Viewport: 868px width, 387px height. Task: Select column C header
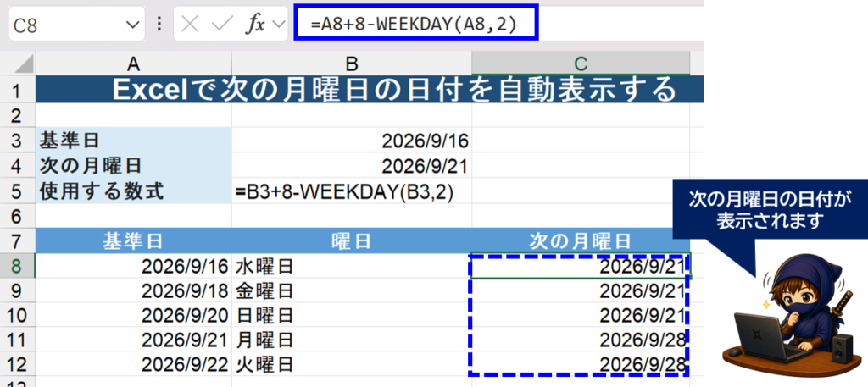tap(581, 64)
